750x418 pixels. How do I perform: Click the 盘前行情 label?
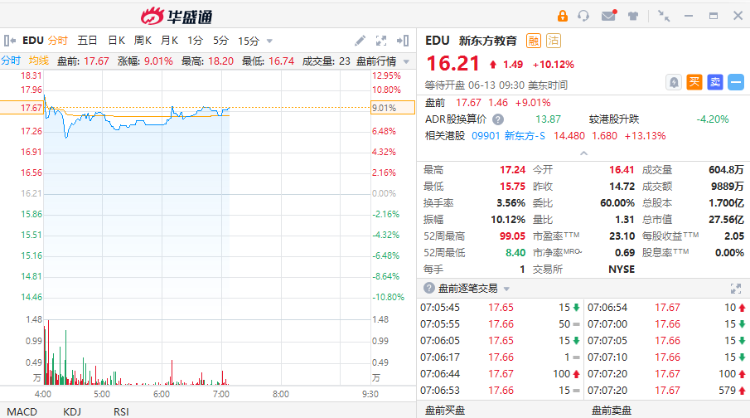[x=376, y=61]
